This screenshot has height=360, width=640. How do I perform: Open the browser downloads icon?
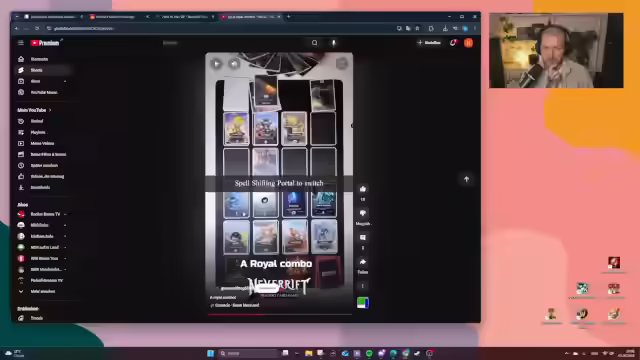(445, 29)
